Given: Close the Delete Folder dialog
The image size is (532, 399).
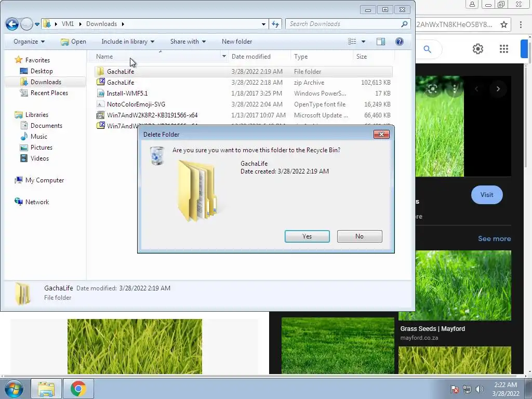Looking at the screenshot, I should (x=381, y=135).
